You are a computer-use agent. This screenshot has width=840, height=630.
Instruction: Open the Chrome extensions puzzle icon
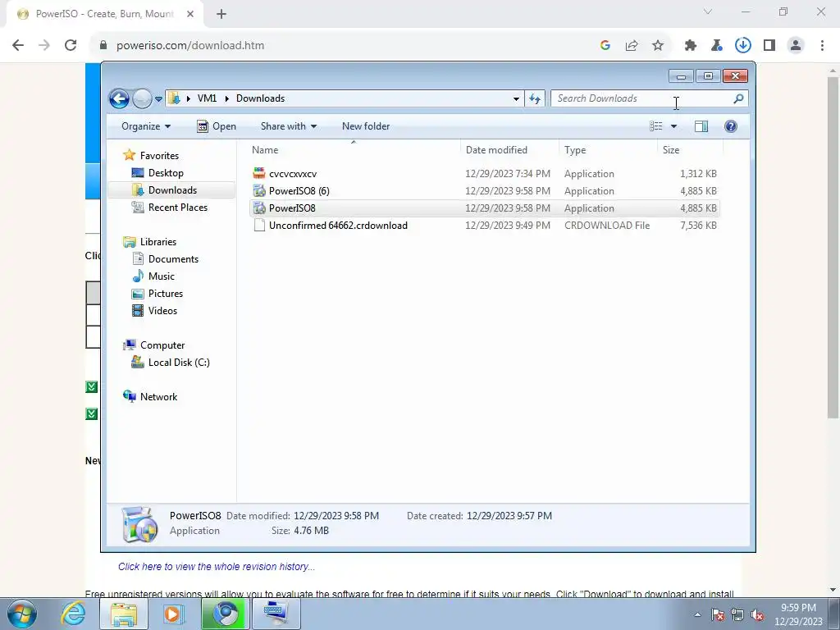pyautogui.click(x=691, y=46)
